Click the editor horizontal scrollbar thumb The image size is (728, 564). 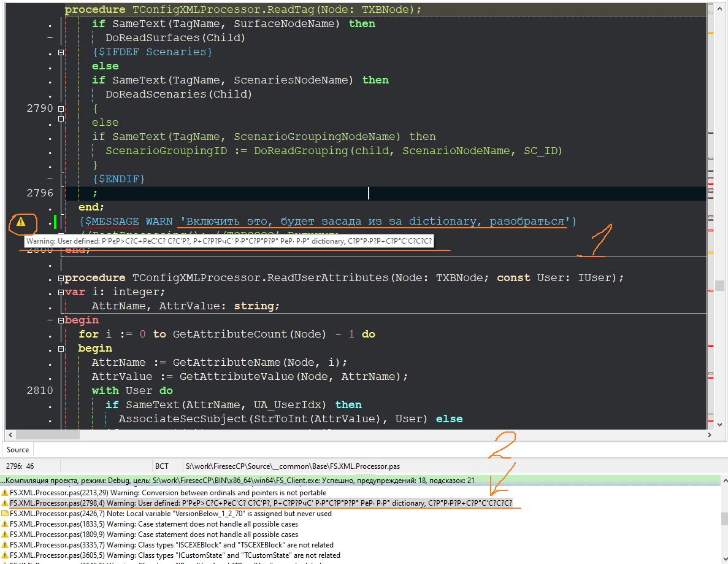click(x=48, y=435)
